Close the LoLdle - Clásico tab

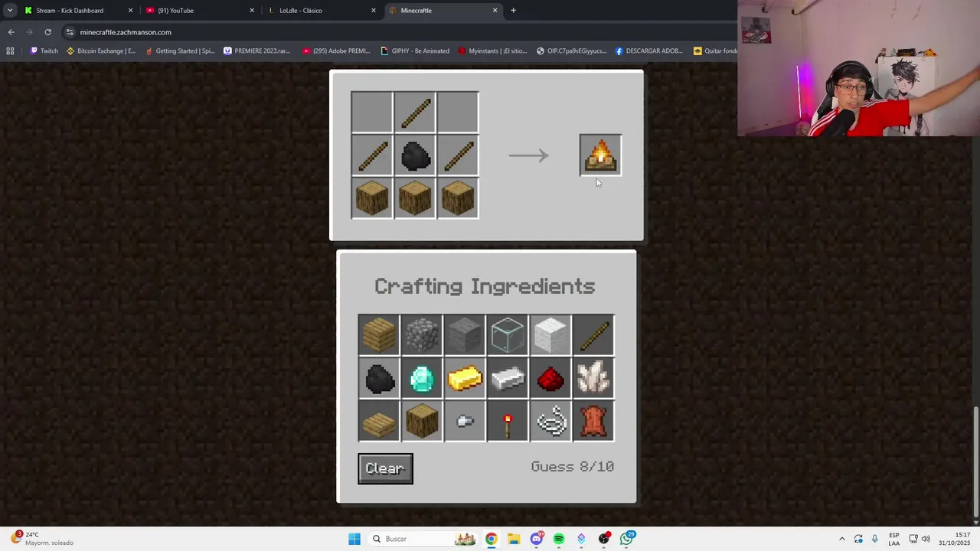pos(374,11)
